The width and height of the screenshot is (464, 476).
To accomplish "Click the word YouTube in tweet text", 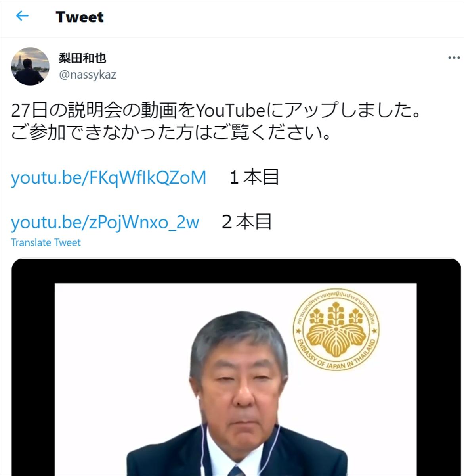I will [x=231, y=111].
